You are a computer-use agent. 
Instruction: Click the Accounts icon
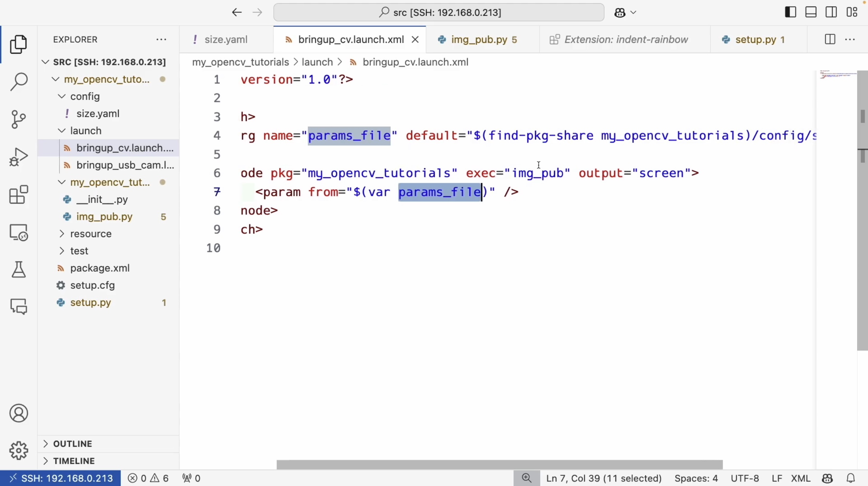pos(19,413)
